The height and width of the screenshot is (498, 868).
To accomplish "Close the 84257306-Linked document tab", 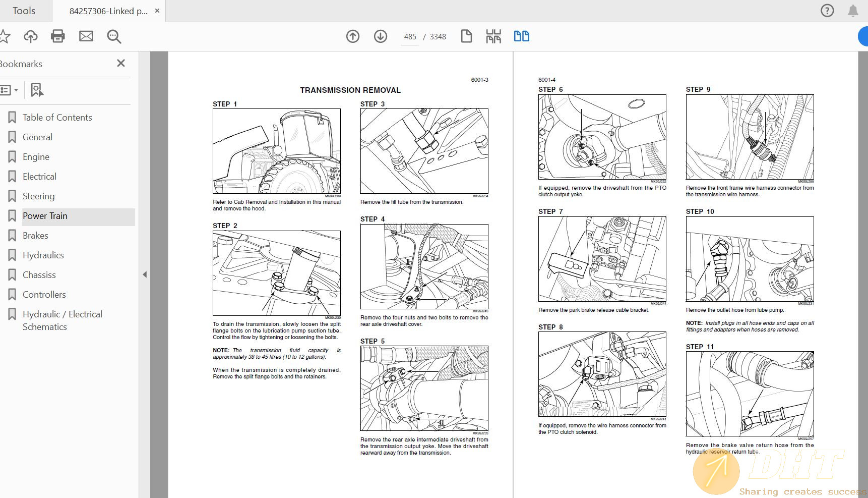I will [157, 11].
